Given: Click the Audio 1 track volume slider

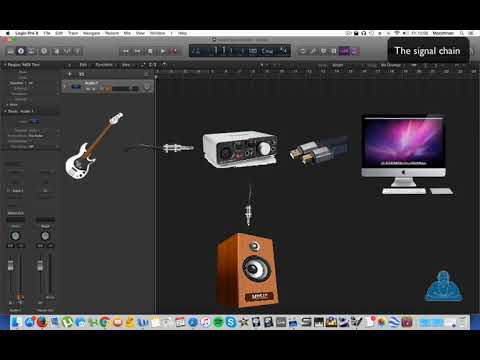Looking at the screenshot, I should click(x=125, y=89).
